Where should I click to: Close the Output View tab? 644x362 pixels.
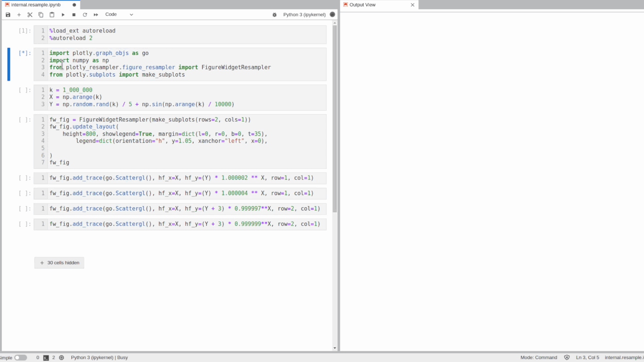coord(412,5)
